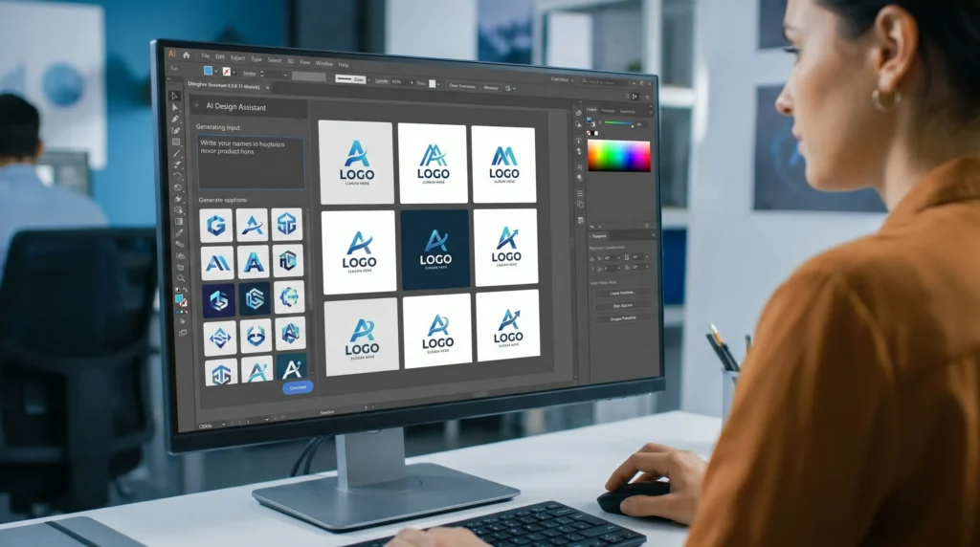The image size is (980, 547).
Task: Open the blue fill color dropdown
Action: tap(215, 71)
